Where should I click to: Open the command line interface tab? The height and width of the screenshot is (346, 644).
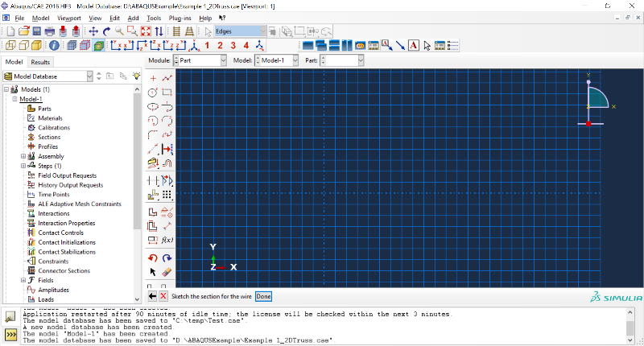10,335
